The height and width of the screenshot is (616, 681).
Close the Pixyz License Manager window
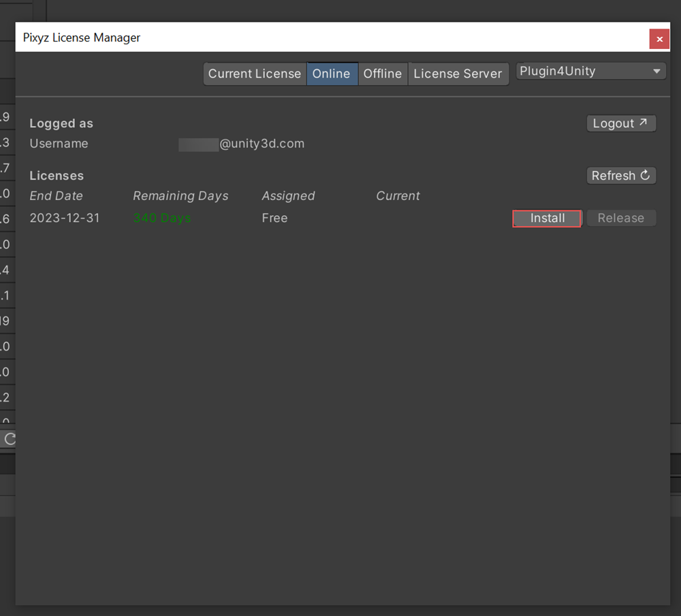click(659, 39)
